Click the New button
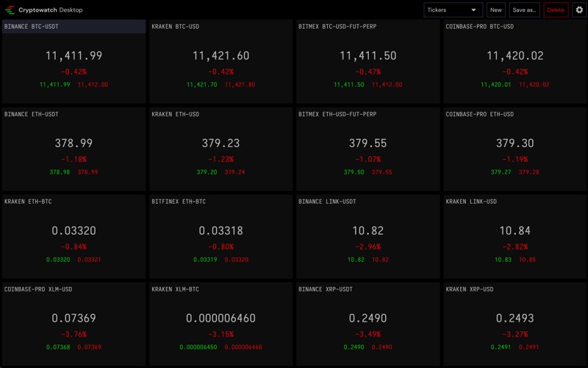 pos(495,10)
